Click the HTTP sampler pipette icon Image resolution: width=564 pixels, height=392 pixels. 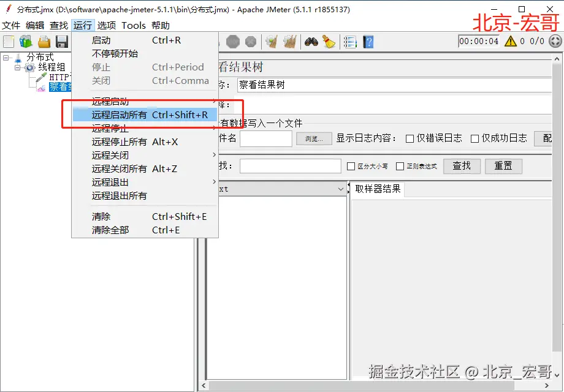41,77
